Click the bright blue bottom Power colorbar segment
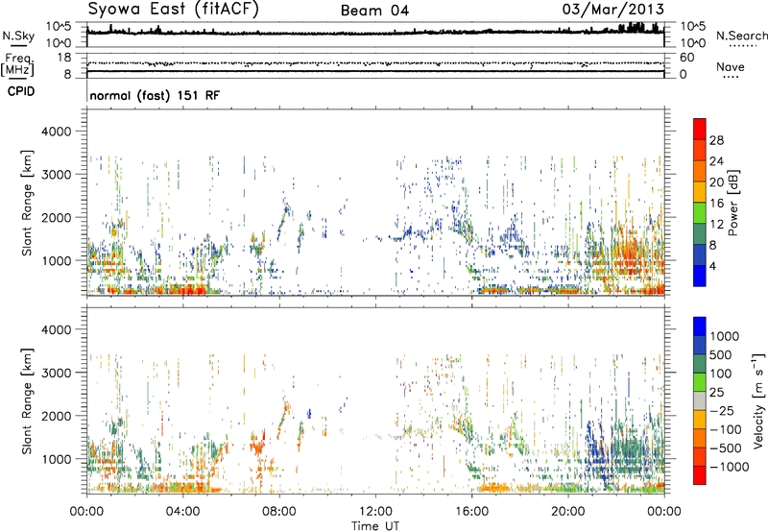The height and width of the screenshot is (532, 768). pos(700,276)
